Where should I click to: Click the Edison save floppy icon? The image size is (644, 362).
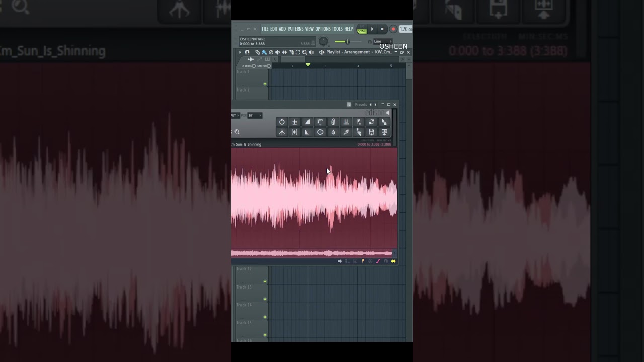372,132
